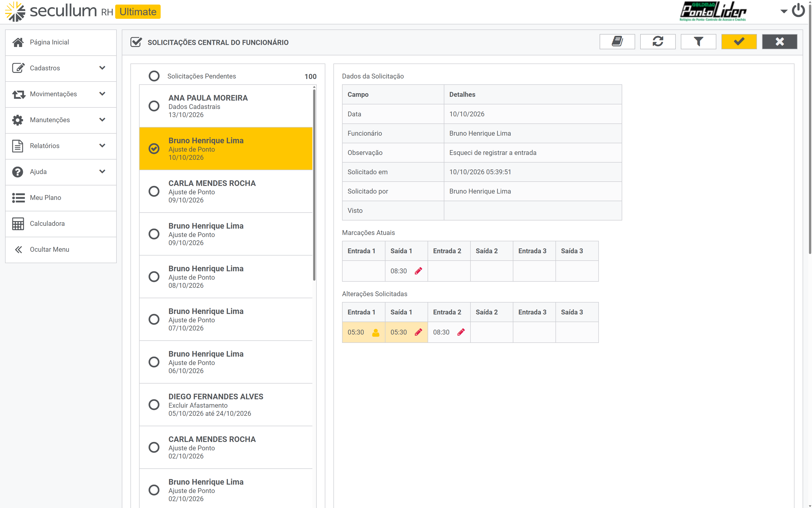The width and height of the screenshot is (812, 508).
Task: Expand the Manutenções menu chevron
Action: pos(102,120)
